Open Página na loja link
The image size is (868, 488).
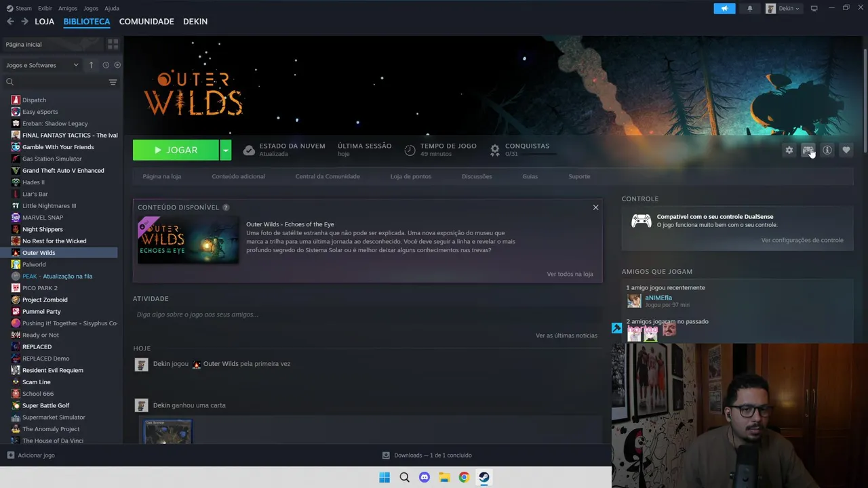[162, 176]
